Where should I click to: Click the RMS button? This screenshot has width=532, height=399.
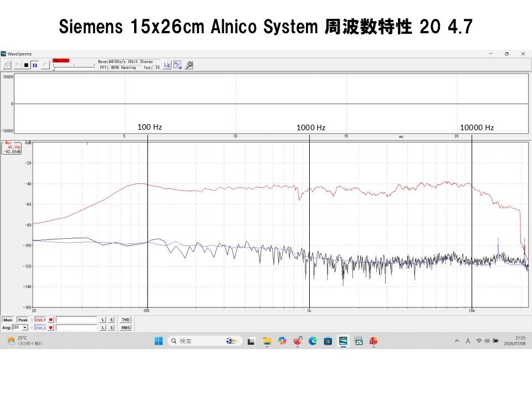126,328
